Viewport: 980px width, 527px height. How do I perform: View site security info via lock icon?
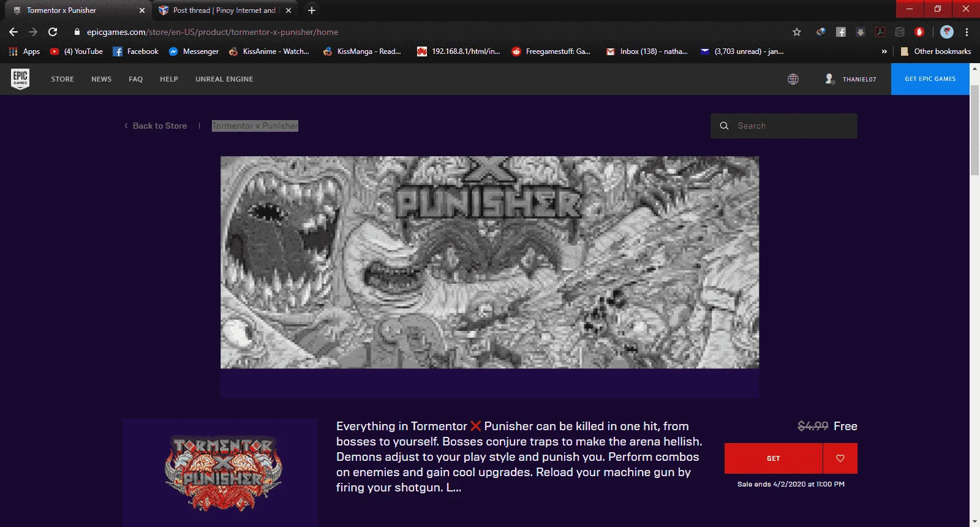coord(77,32)
